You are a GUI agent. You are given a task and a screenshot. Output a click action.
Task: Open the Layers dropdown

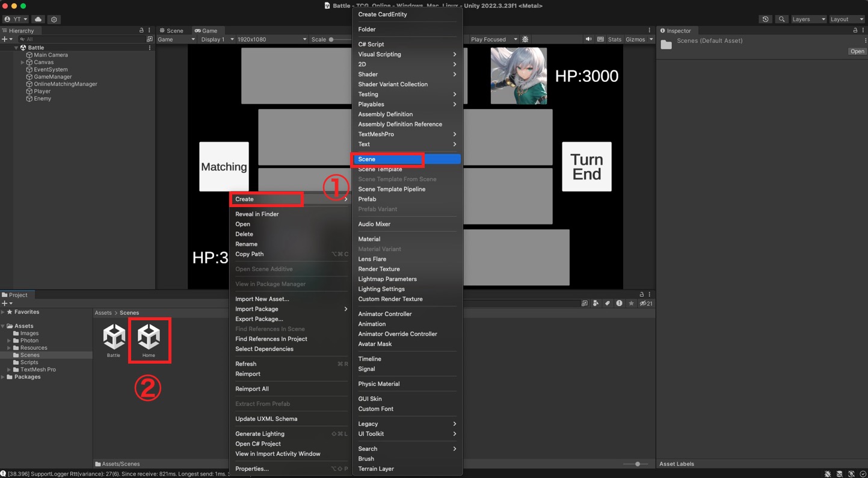pyautogui.click(x=808, y=19)
